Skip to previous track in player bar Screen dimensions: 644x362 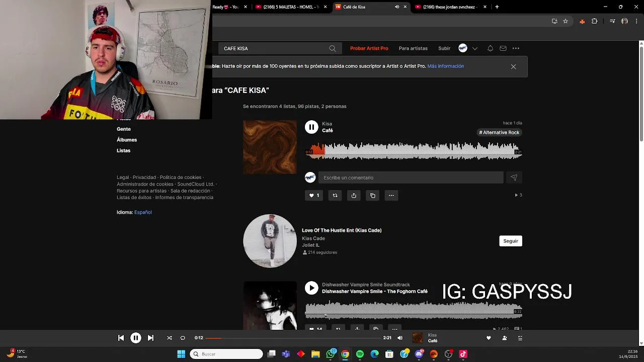pyautogui.click(x=121, y=338)
